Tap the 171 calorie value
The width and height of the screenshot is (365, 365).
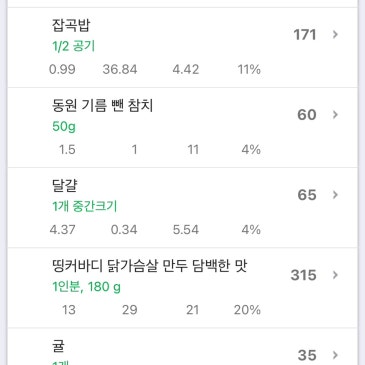305,35
